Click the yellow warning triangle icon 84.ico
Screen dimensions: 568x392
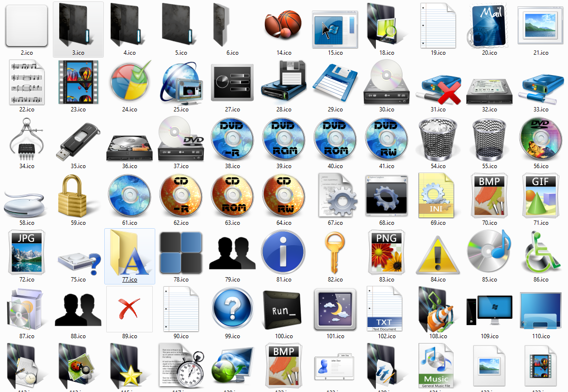pos(438,252)
